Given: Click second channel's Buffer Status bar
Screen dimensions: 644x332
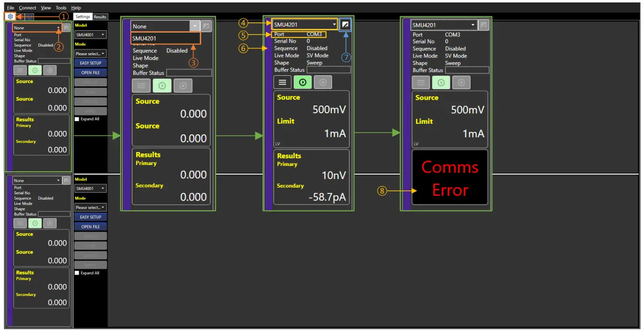Looking at the screenshot, I should (54, 214).
